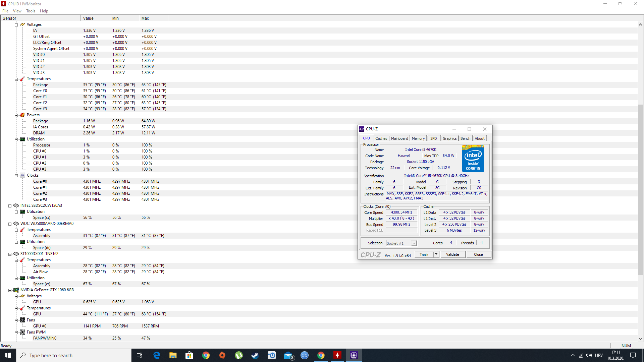Collapse the NVIDIA GeForce GTX 1060 node
644x362 pixels.
pyautogui.click(x=10, y=290)
